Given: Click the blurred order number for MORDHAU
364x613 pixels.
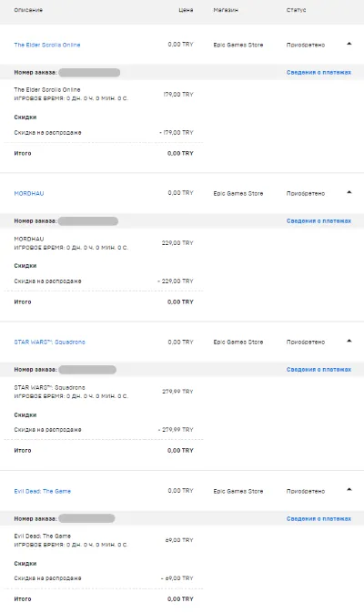Looking at the screenshot, I should click(88, 221).
